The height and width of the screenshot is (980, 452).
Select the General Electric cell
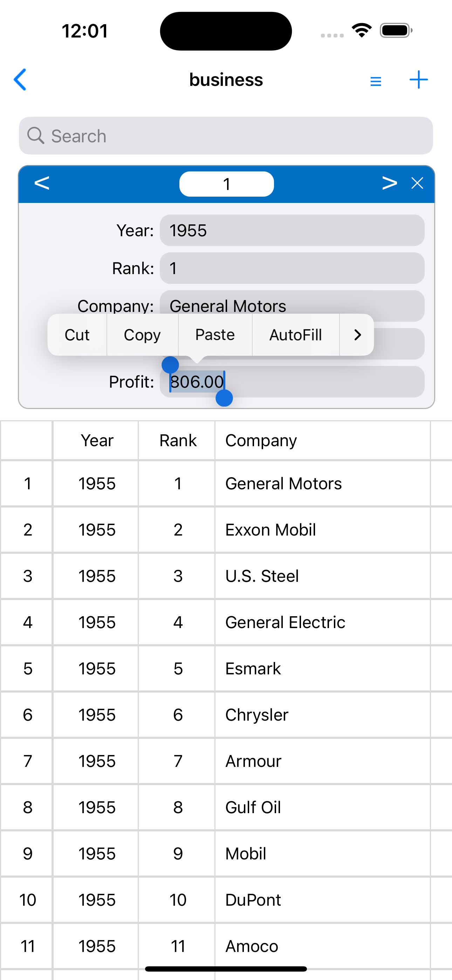(x=285, y=622)
